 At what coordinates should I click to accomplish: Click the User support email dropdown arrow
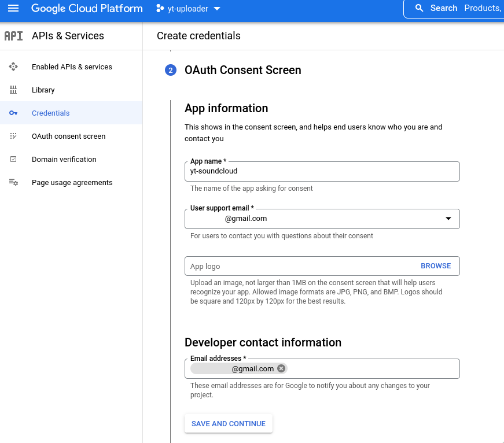(x=448, y=219)
